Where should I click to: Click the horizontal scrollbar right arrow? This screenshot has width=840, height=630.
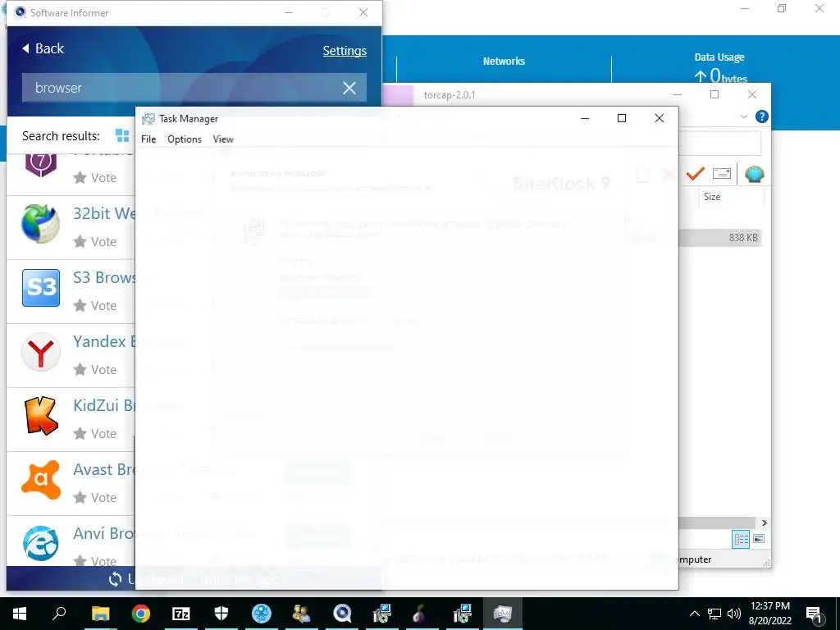(764, 523)
